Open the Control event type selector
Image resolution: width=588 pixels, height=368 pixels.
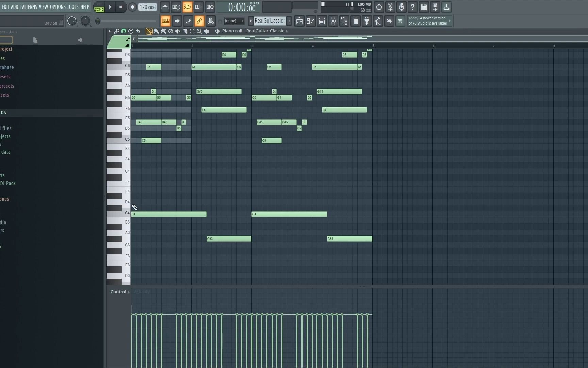[120, 292]
